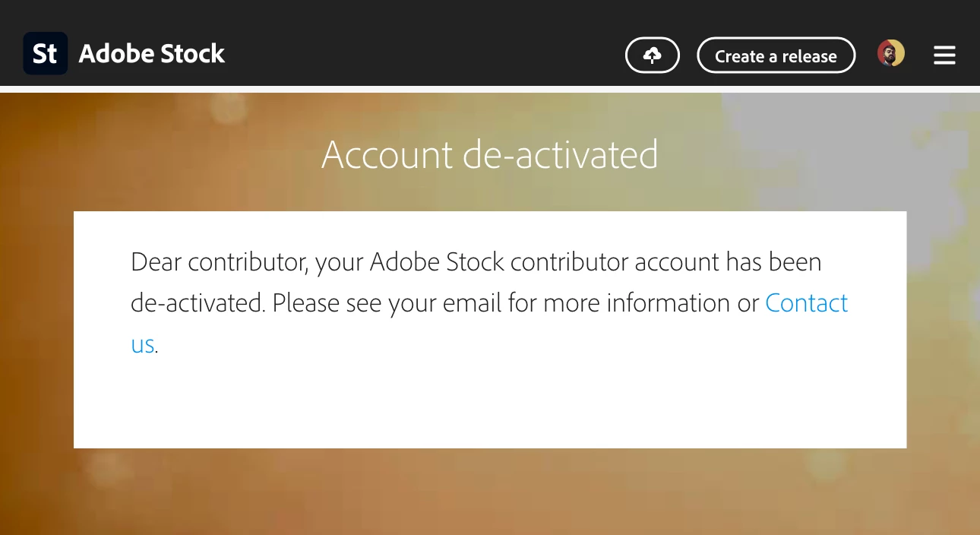Click the Account de-activated heading
Image resolution: width=980 pixels, height=535 pixels.
[490, 155]
